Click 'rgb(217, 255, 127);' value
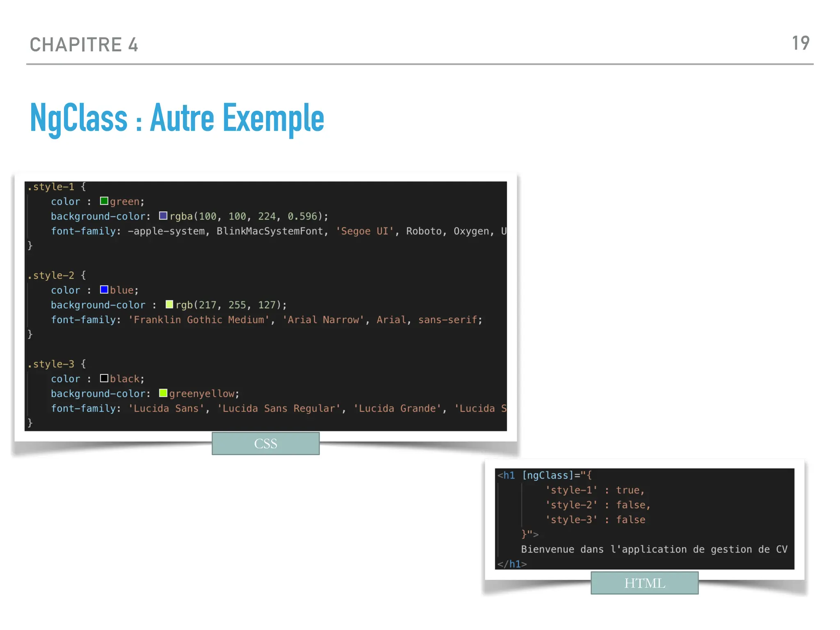This screenshot has height=630, width=840. tap(231, 305)
